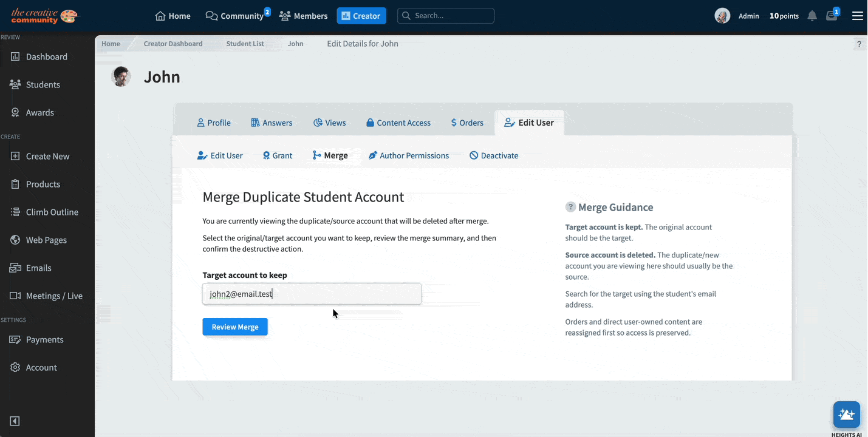This screenshot has width=868, height=437.
Task: Click John breadcrumb
Action: point(295,44)
